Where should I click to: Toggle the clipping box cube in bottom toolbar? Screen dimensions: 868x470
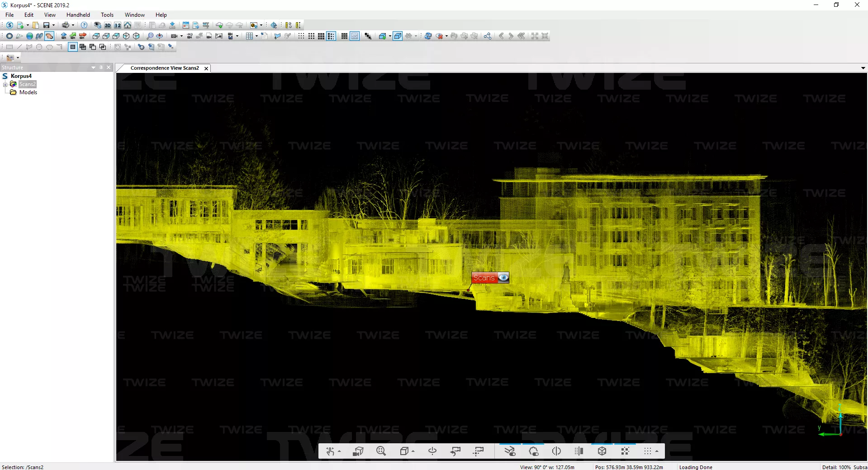click(602, 451)
